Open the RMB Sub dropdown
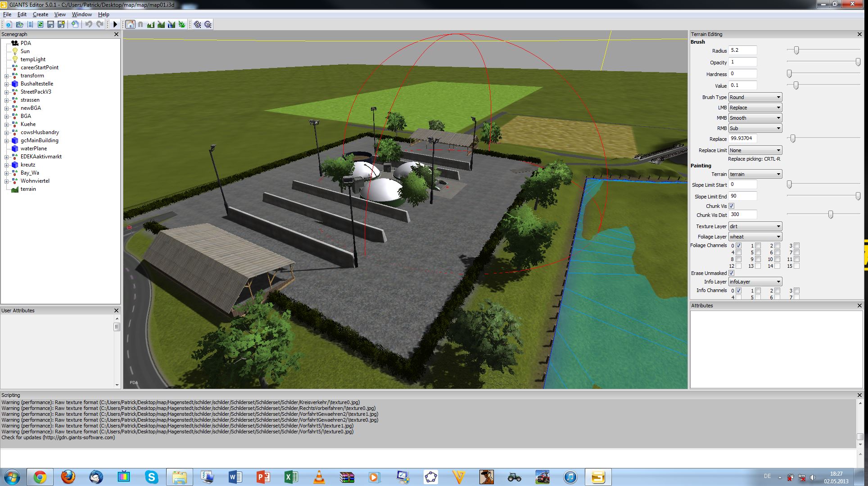 (x=755, y=128)
